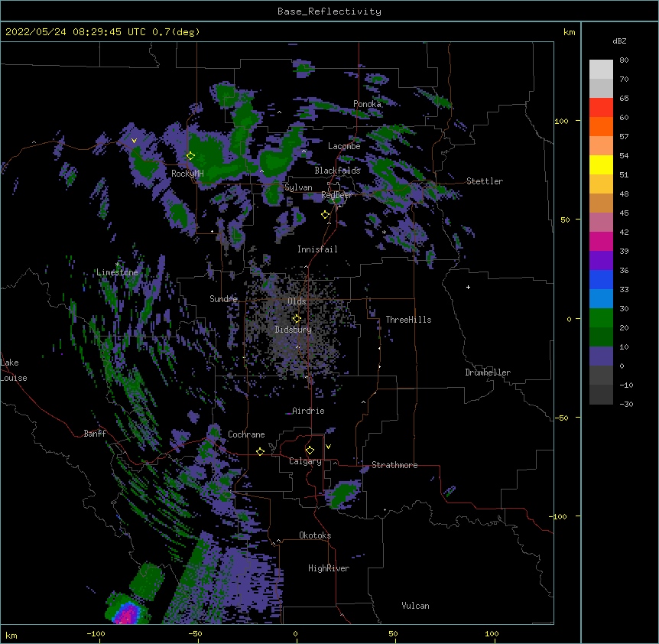
Task: Click the 100 tick on the right km axis
Action: click(x=561, y=121)
